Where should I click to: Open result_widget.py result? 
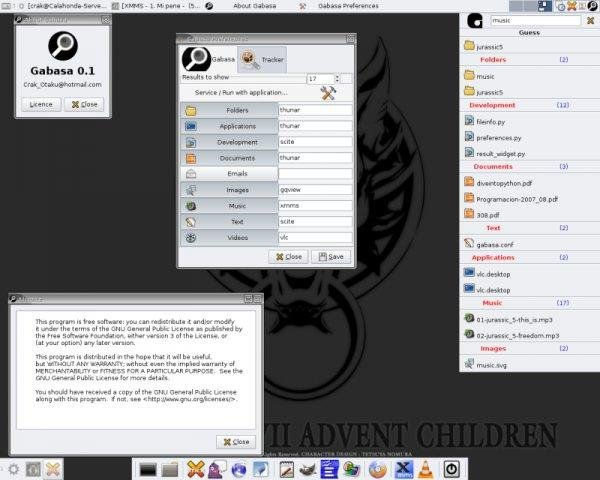click(495, 153)
